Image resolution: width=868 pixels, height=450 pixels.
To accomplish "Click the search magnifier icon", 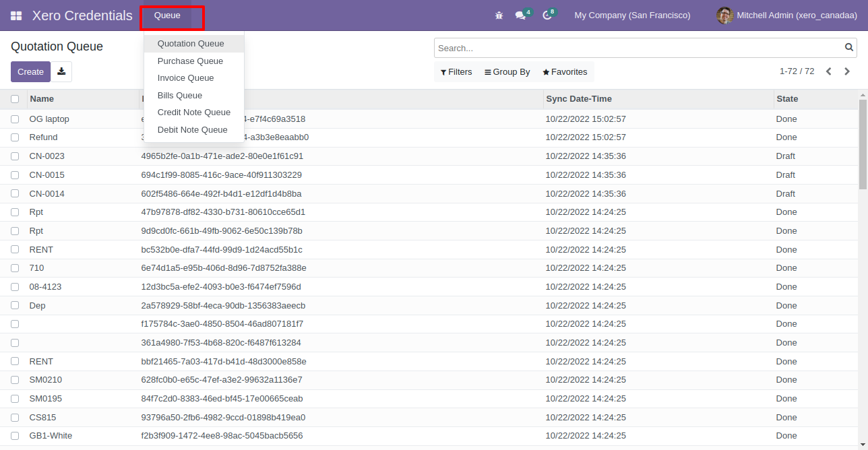I will tap(849, 48).
